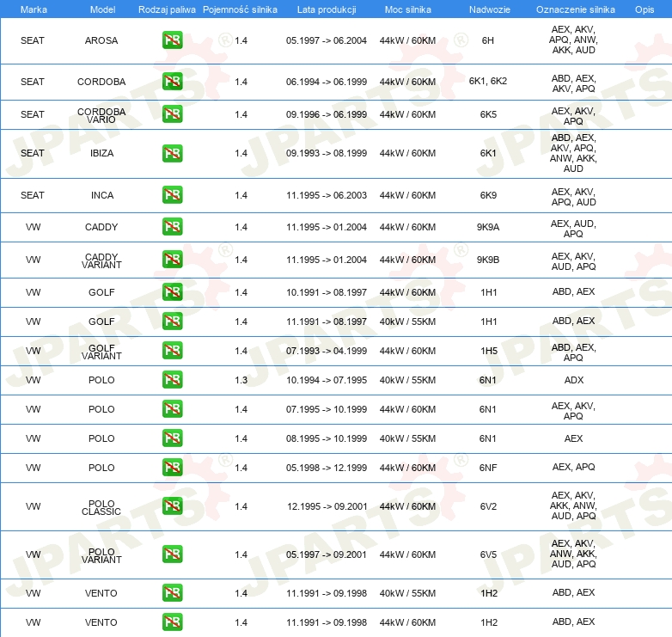Viewport: 672px width, 637px height.
Task: Click the 1.3 engine capacity value
Action: coord(241,380)
